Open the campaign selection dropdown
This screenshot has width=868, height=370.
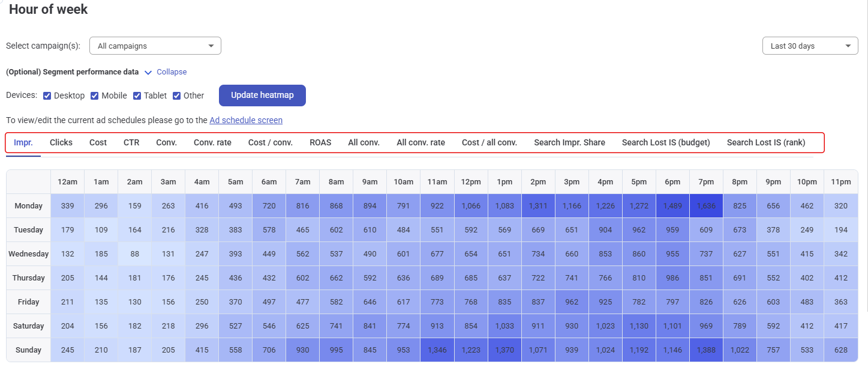pos(155,46)
